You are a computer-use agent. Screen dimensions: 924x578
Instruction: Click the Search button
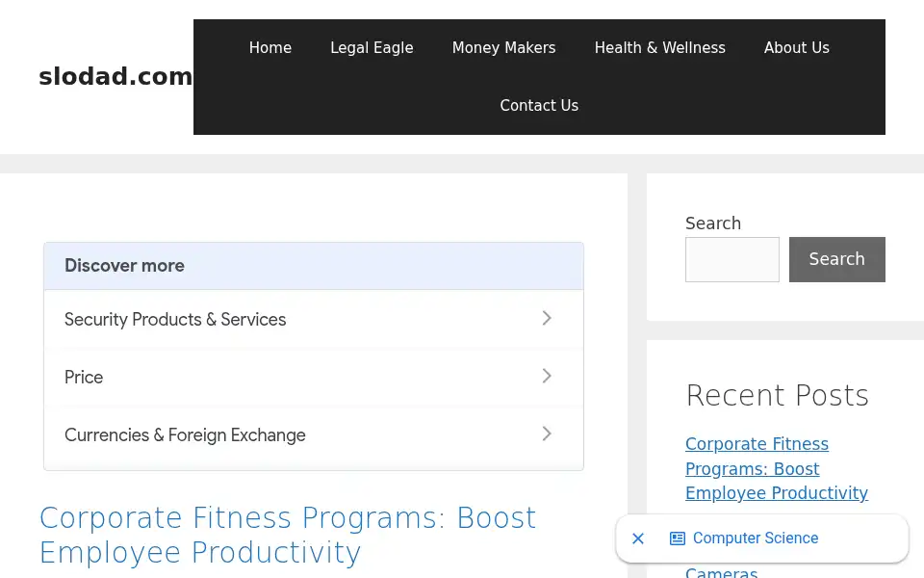(836, 259)
